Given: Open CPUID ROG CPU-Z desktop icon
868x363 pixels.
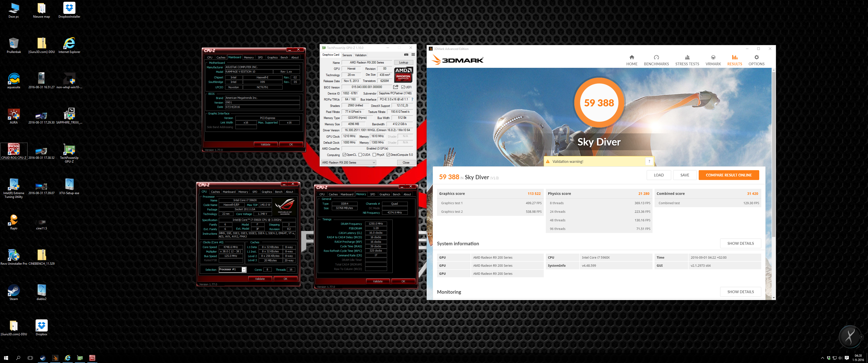Looking at the screenshot, I should point(14,151).
